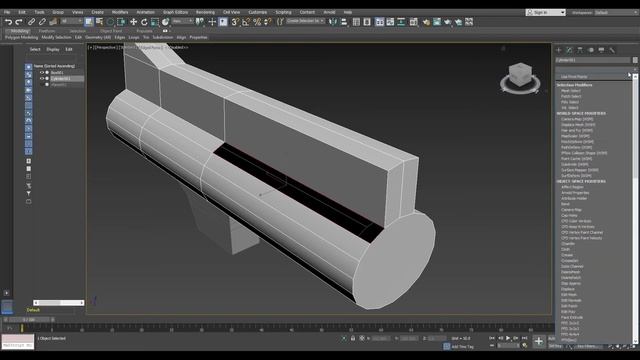Open the Customize menu
The width and height of the screenshot is (640, 360).
[258, 12]
